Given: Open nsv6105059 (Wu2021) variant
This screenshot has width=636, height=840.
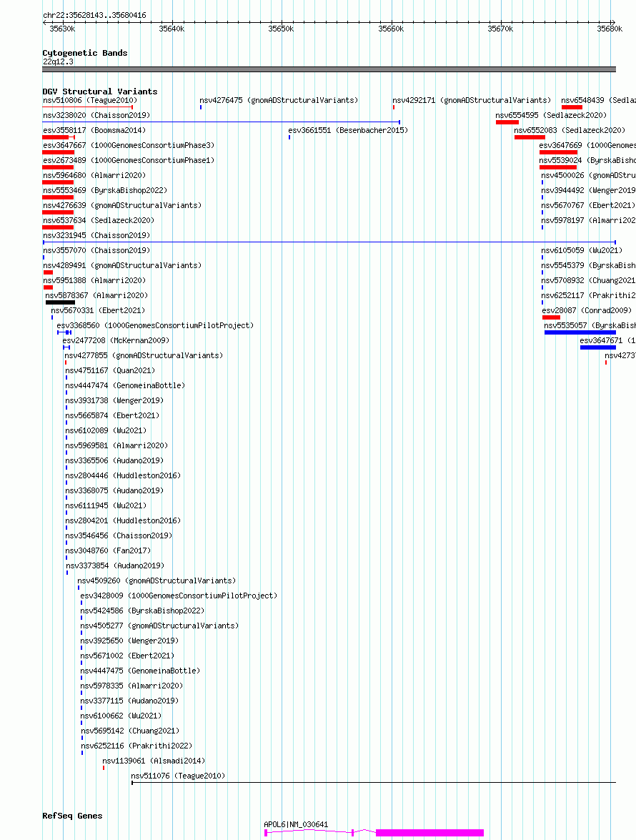Looking at the screenshot, I should [582, 250].
